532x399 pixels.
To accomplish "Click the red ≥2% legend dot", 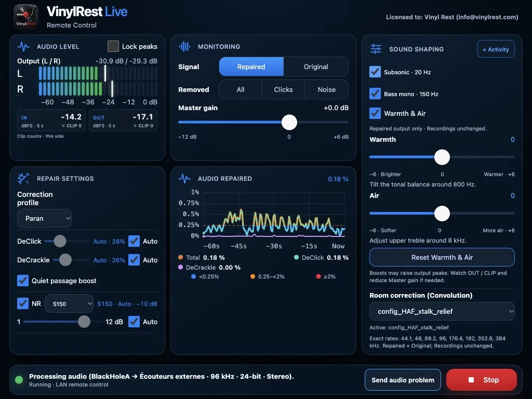I will [318, 276].
